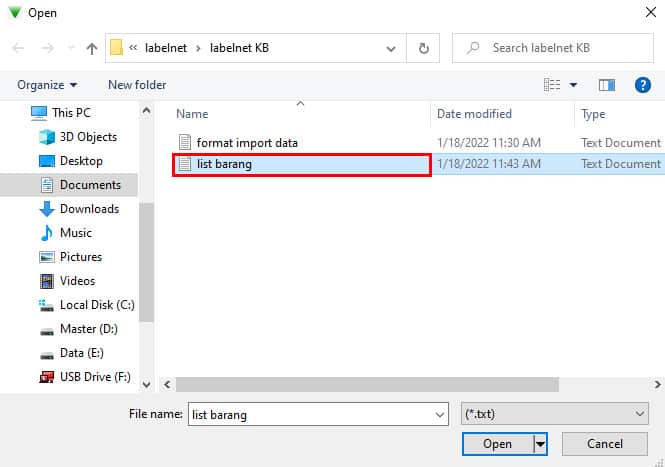Click the recent locations small arrow

click(71, 48)
